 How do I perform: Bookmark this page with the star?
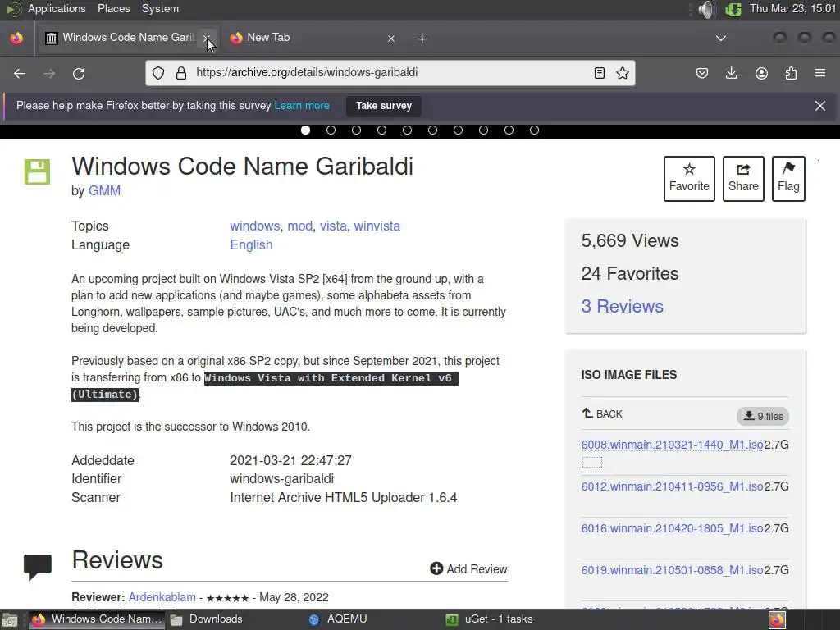click(x=623, y=73)
